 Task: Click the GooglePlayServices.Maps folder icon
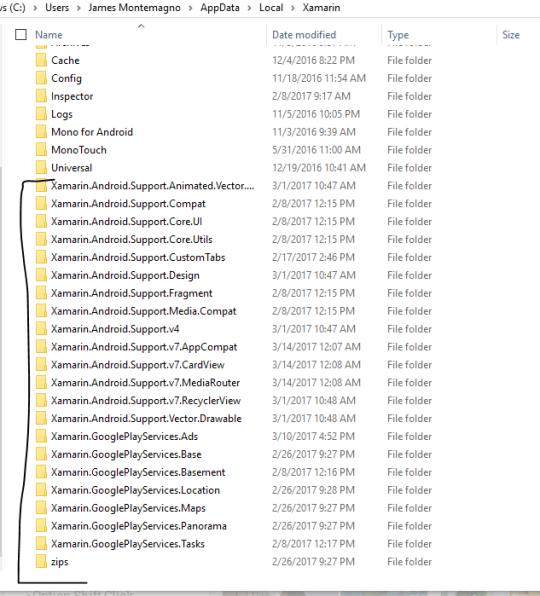tap(41, 508)
